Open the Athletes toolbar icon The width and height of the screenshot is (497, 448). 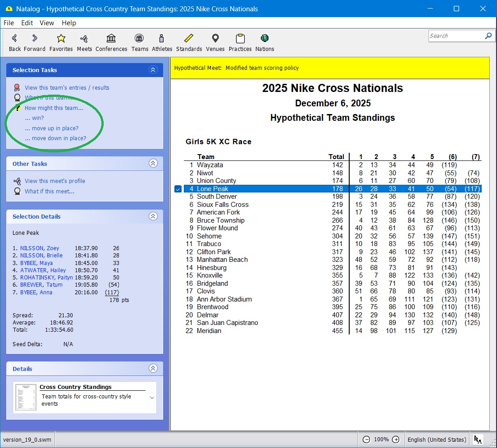tap(162, 39)
